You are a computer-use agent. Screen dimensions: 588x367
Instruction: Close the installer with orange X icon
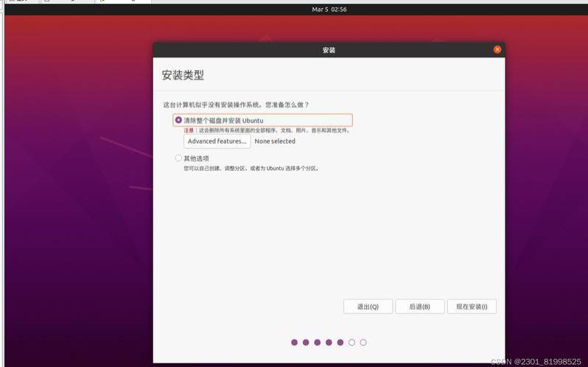(497, 49)
